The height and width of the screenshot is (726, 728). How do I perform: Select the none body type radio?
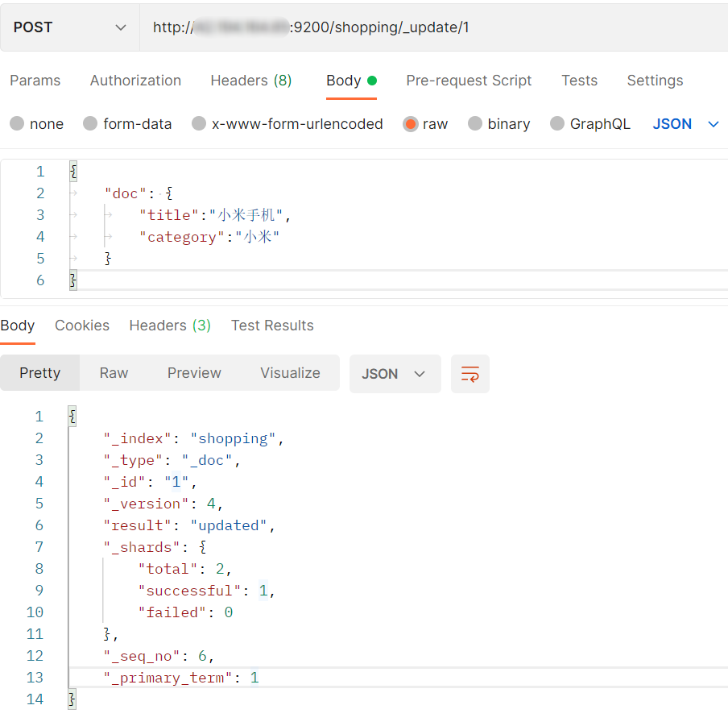(x=17, y=124)
